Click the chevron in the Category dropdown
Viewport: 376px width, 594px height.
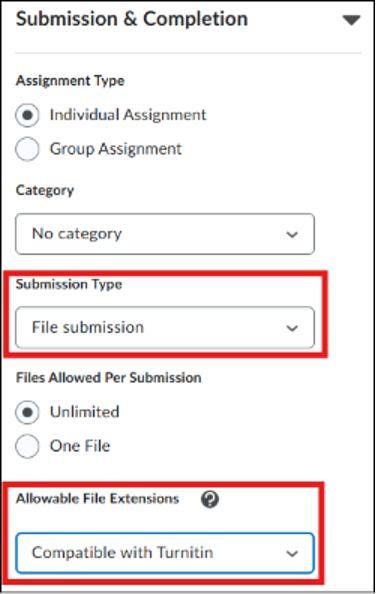292,234
